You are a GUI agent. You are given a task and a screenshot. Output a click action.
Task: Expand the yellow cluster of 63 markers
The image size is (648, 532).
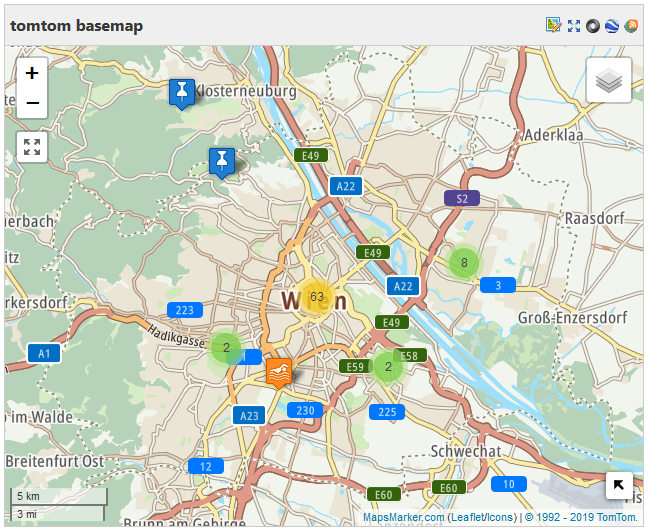click(317, 297)
